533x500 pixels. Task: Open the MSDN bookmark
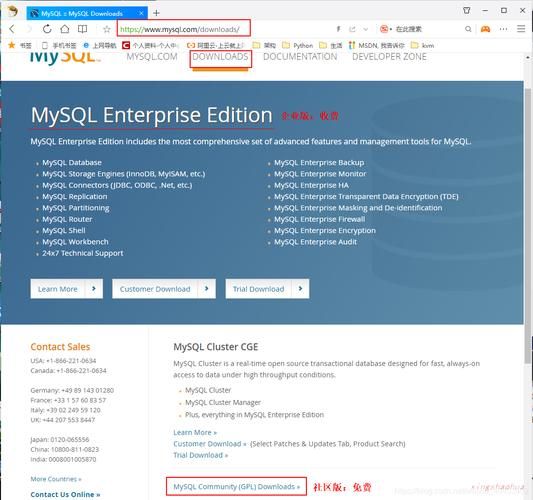point(377,45)
